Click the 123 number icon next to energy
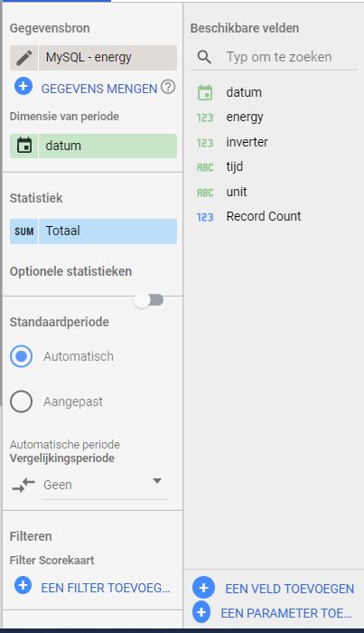 [205, 118]
